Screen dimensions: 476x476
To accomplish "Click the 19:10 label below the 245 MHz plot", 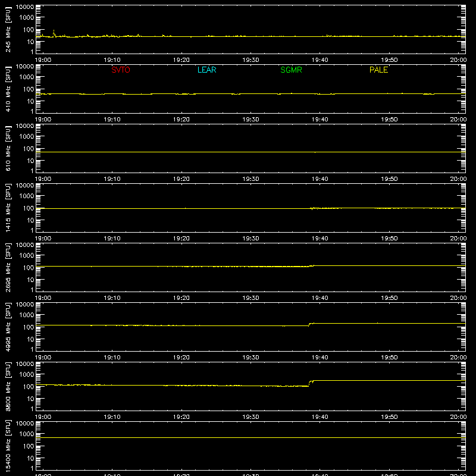I will coord(112,60).
